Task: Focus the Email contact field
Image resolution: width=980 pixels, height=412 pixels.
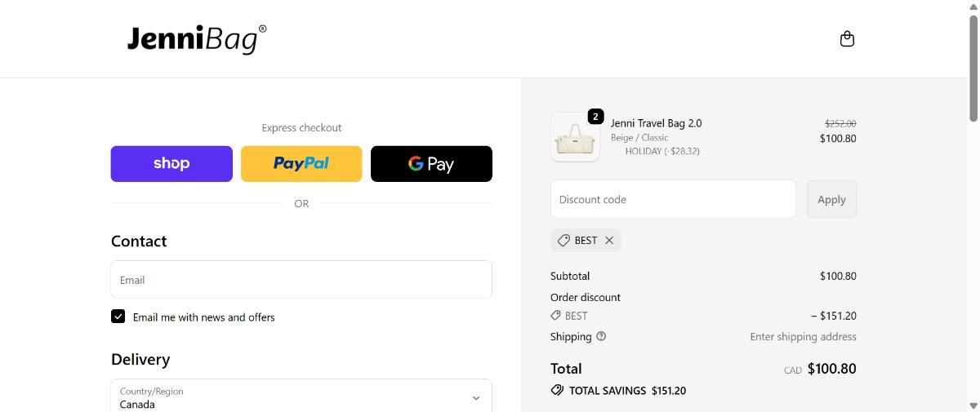Action: coord(301,280)
